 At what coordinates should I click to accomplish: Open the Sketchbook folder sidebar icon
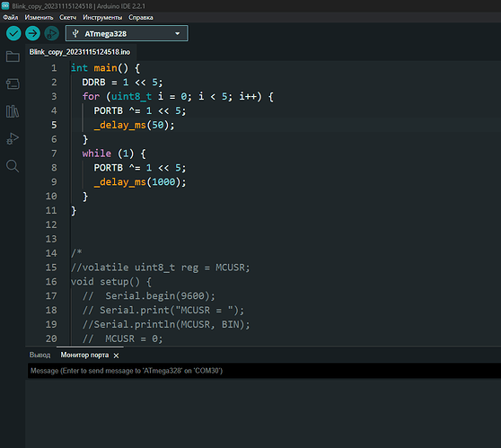click(x=13, y=57)
